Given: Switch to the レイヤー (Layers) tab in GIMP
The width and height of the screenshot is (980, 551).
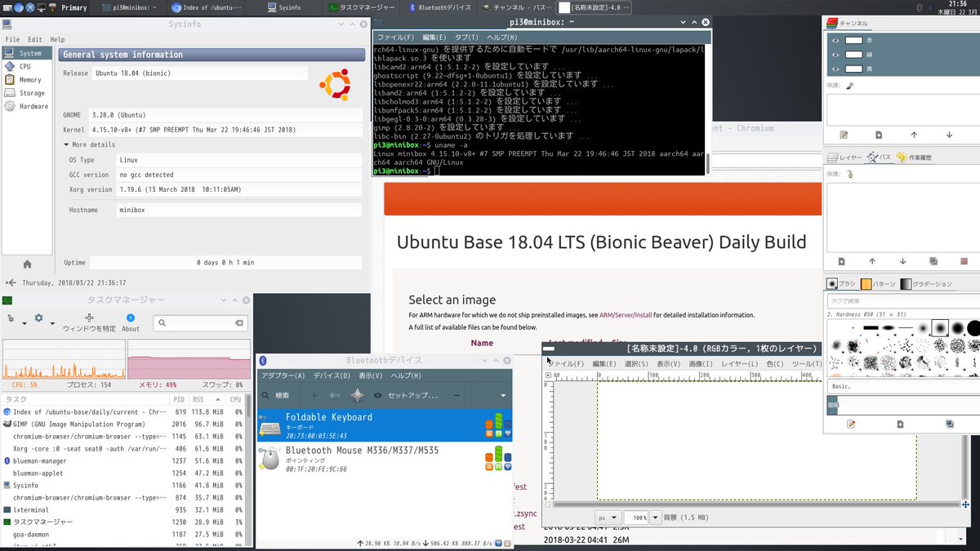Looking at the screenshot, I should tap(845, 157).
